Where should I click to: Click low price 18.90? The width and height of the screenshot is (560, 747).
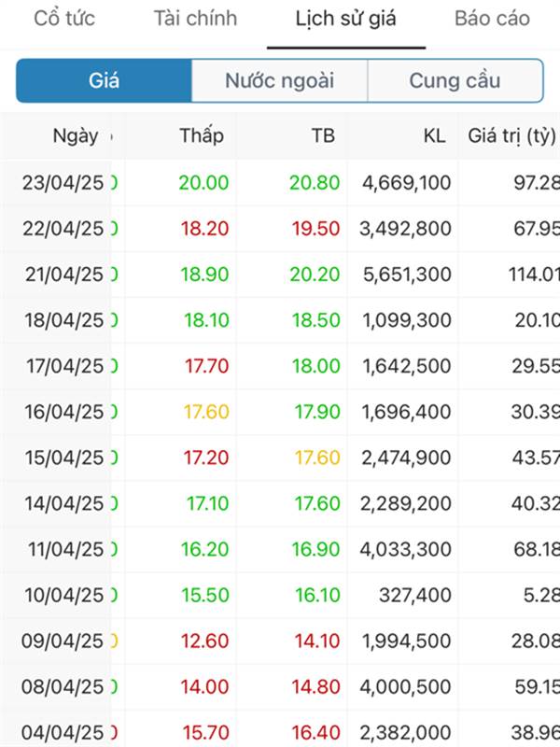coord(204,275)
